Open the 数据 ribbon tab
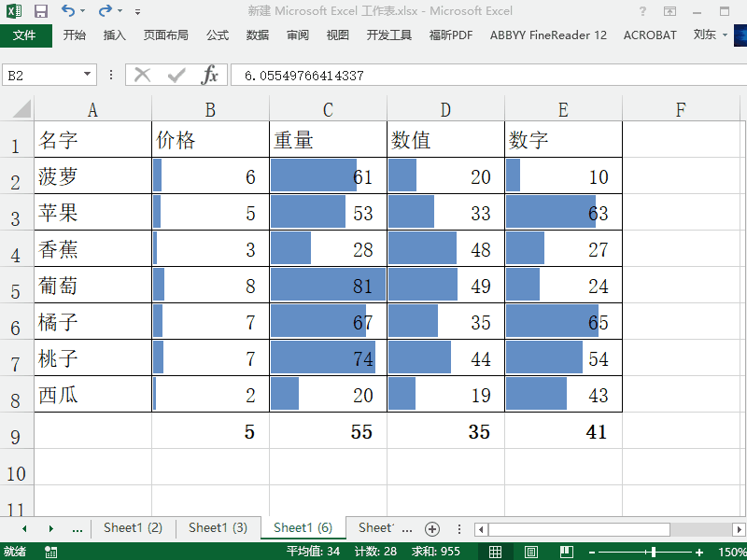 click(258, 35)
